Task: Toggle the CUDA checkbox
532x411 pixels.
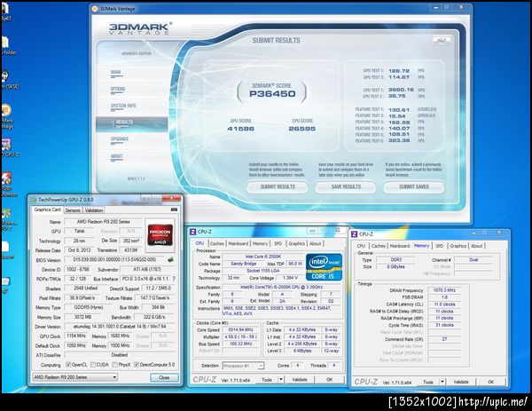Action: point(93,365)
